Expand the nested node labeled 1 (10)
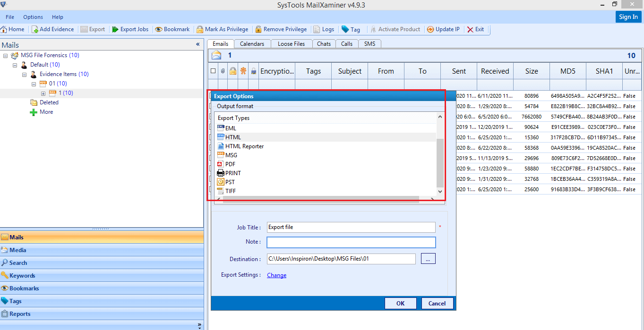Viewport: 644px width, 330px height. click(x=43, y=93)
